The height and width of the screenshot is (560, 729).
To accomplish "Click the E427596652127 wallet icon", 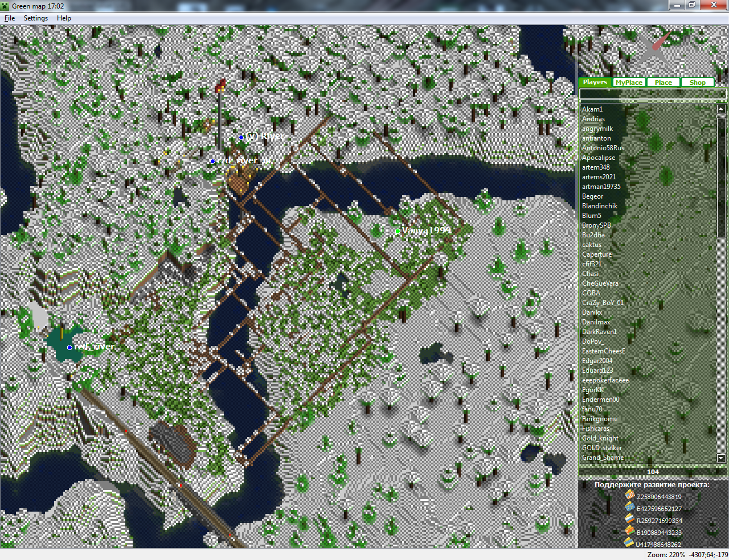I will click(x=629, y=507).
